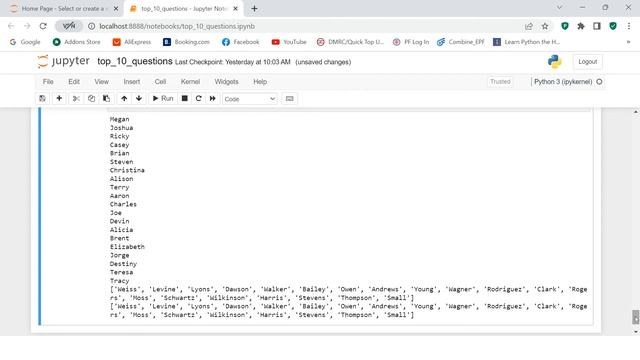Open the command palette keyboard icon
Viewport: 640px width, 360px height.
pos(289,99)
